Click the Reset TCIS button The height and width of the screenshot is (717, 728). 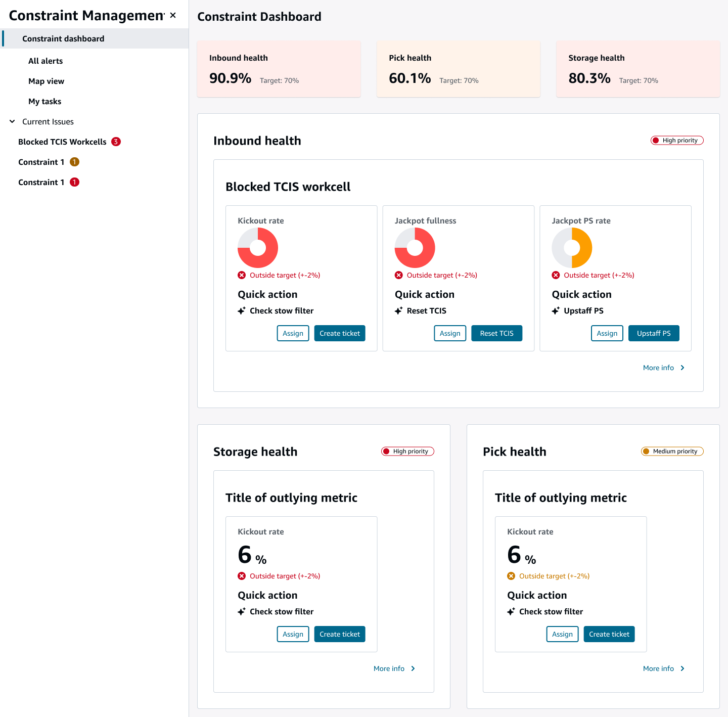pos(497,333)
